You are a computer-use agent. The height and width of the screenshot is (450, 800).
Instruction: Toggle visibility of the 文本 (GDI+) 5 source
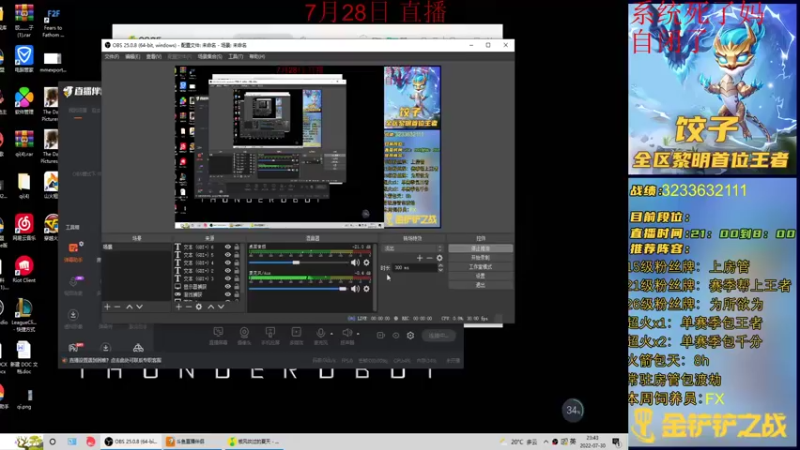pos(228,255)
